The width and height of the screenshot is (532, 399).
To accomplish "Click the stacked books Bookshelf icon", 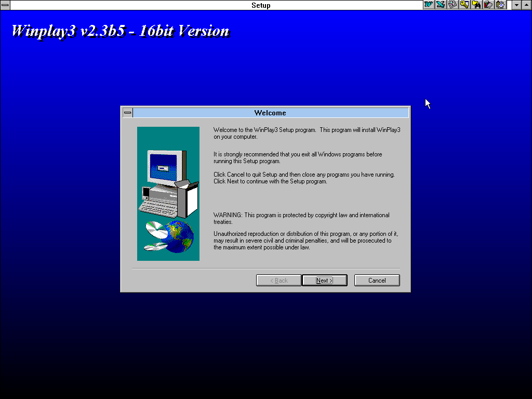I will pos(488,5).
